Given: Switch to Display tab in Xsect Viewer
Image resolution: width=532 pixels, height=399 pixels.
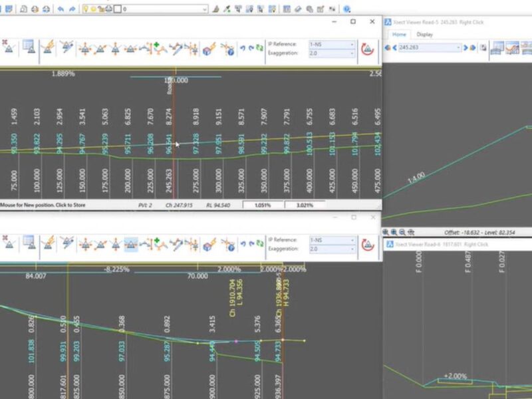Looking at the screenshot, I should (424, 35).
